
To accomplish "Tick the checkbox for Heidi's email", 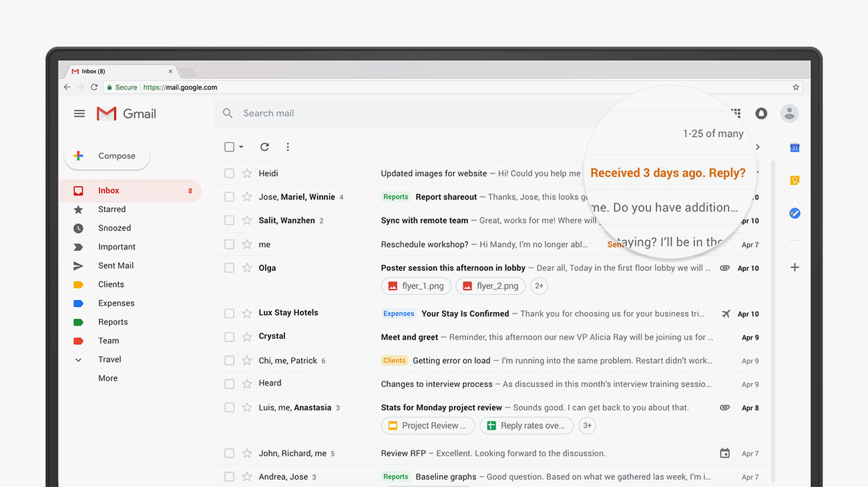I will coord(230,173).
